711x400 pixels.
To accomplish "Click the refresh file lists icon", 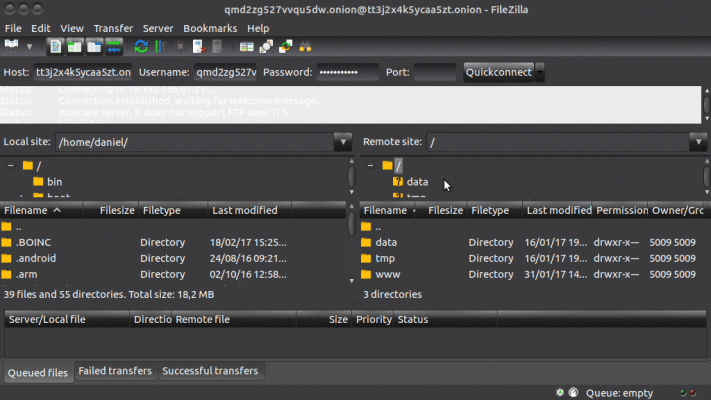I will (141, 46).
